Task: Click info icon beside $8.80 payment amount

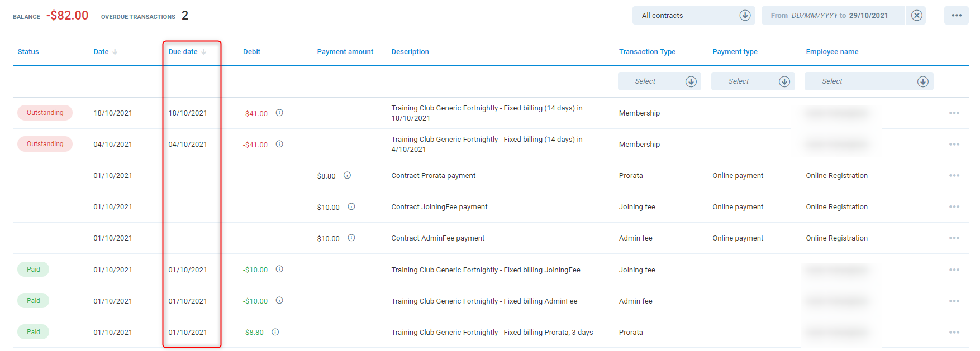Action: 347,175
